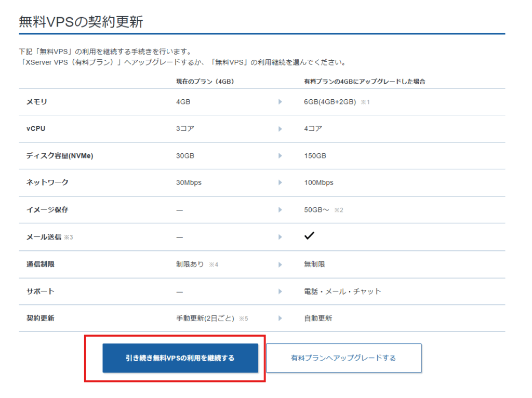Click the arrow icon in the イメージ保存 row
Screen dimensions: 532x398
280,210
